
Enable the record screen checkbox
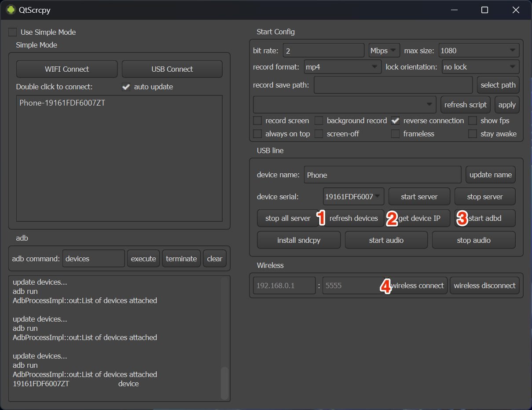click(257, 121)
